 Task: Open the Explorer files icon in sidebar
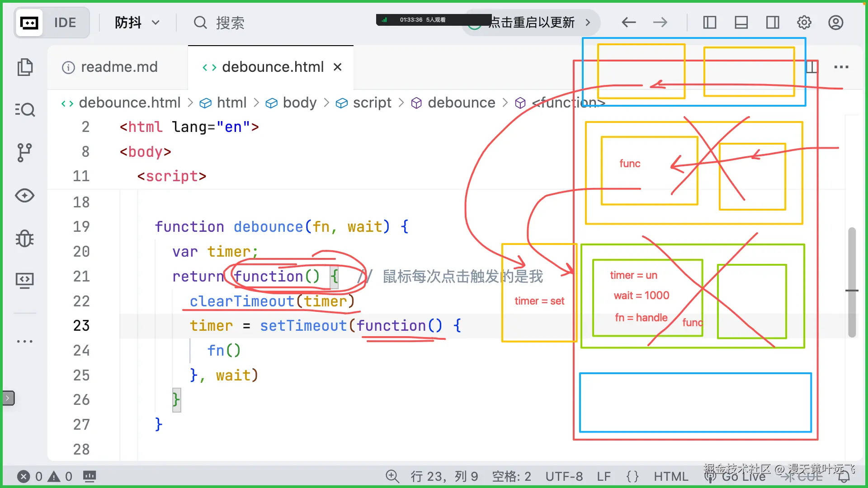[x=25, y=67]
